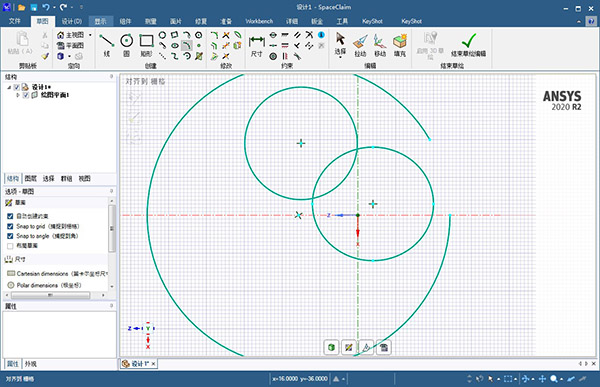Click the Trim Away scissors-cross tool

click(226, 35)
